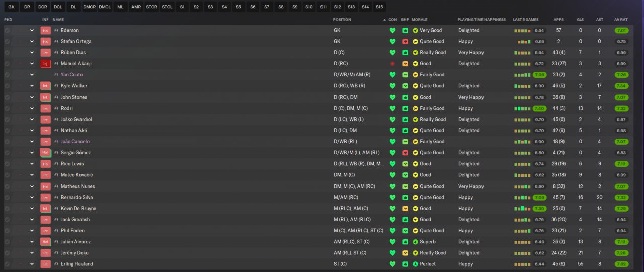Click João Cancelo's sharpness icon
644x272 pixels.
pyautogui.click(x=405, y=142)
